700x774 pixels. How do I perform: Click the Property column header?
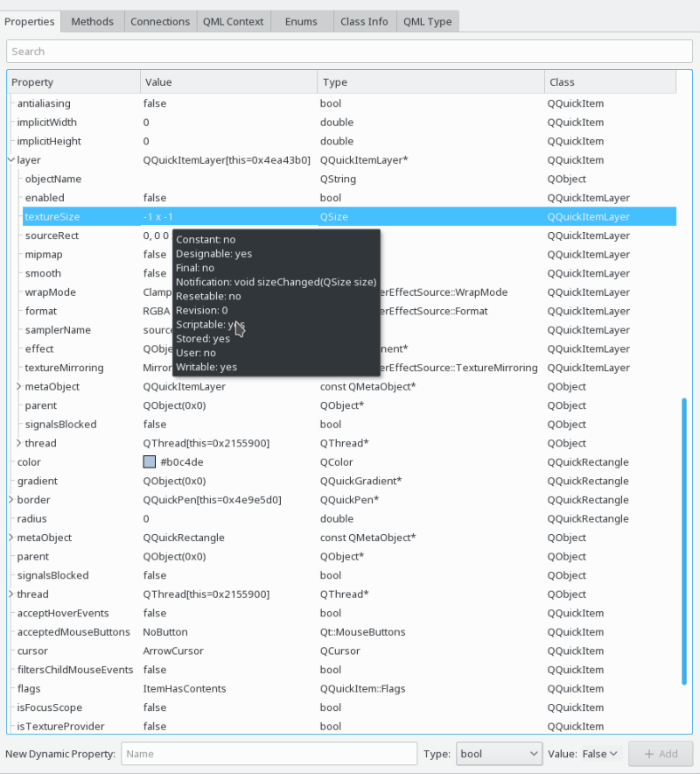point(74,82)
